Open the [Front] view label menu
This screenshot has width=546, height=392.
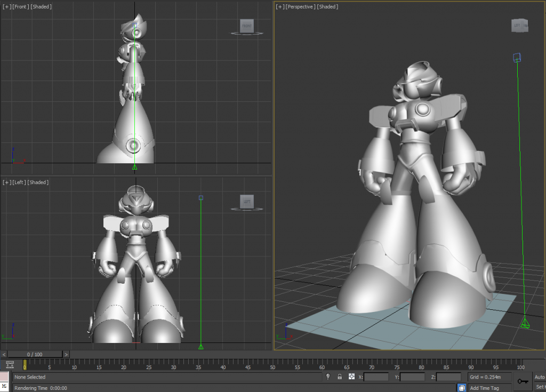[21, 6]
